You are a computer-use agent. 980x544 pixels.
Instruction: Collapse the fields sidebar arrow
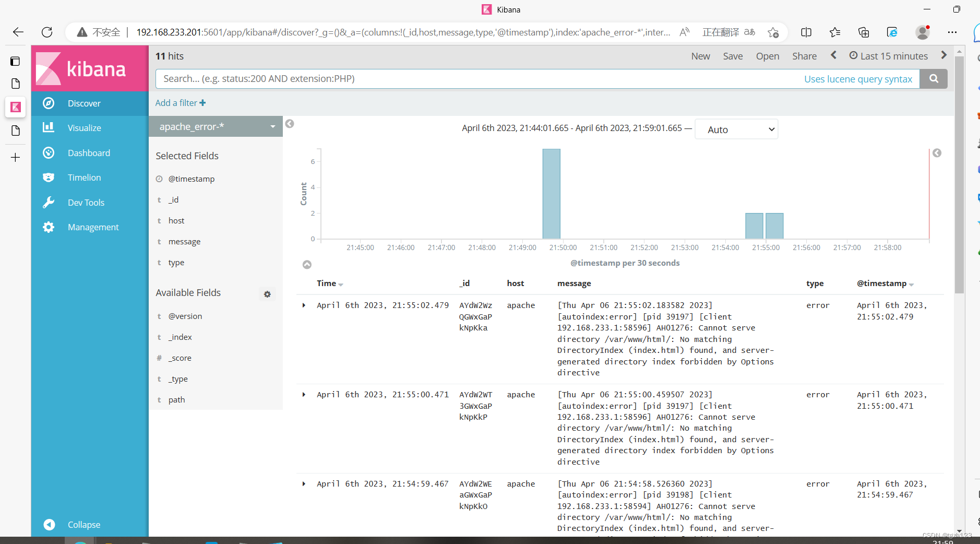(x=290, y=124)
